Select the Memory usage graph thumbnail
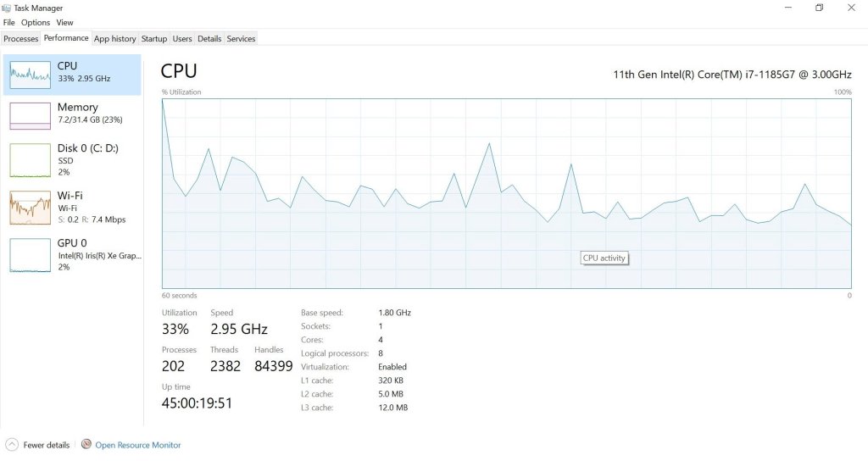This screenshot has width=868, height=461. click(30, 116)
